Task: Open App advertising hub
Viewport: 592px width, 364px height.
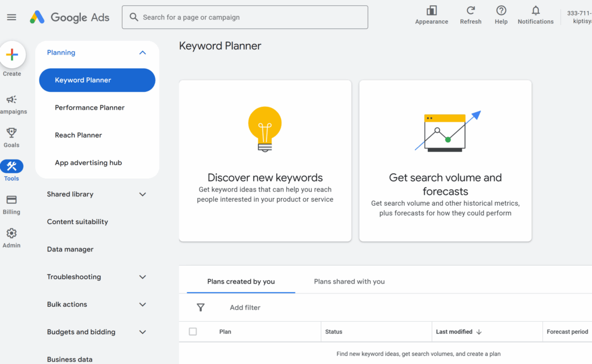Action: (x=88, y=162)
